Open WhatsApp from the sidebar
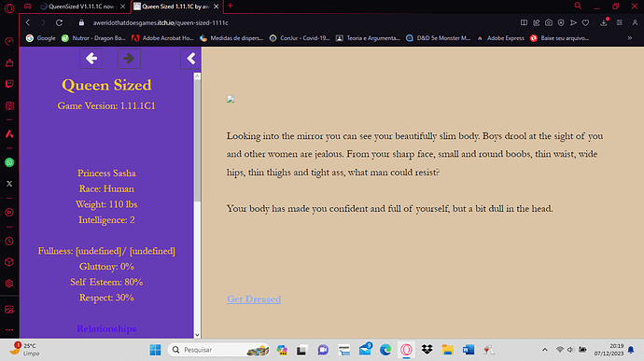This screenshot has width=644, height=361. tap(9, 162)
